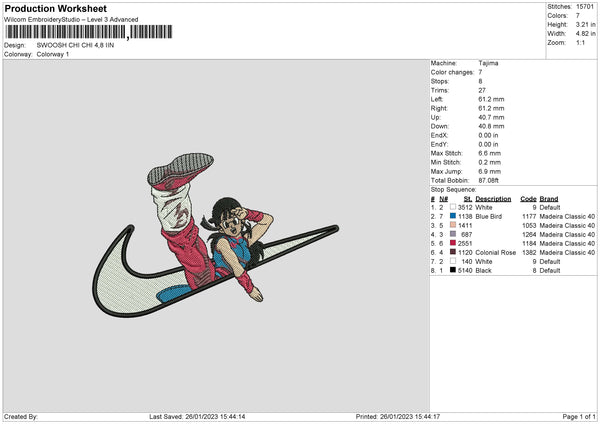Screen dimensions: 600x424
Task: Select the Max Stitch value 6.6 mm
Action: click(x=489, y=153)
